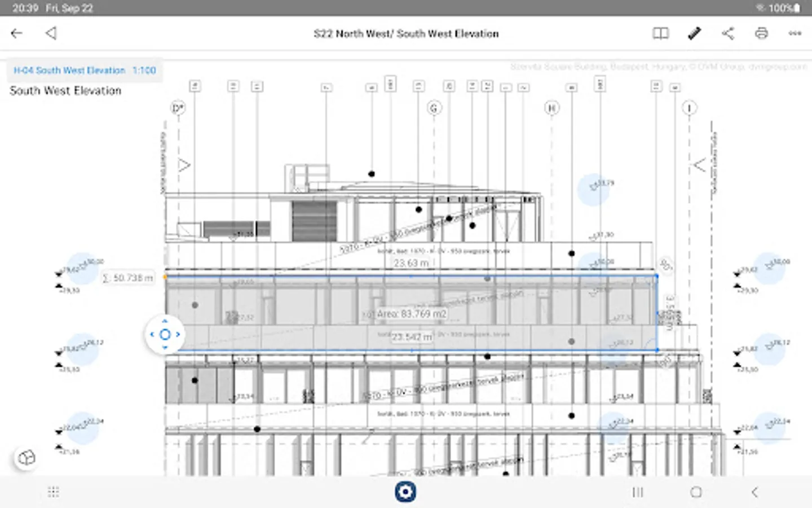
Task: Tap the Android home button
Action: point(696,492)
